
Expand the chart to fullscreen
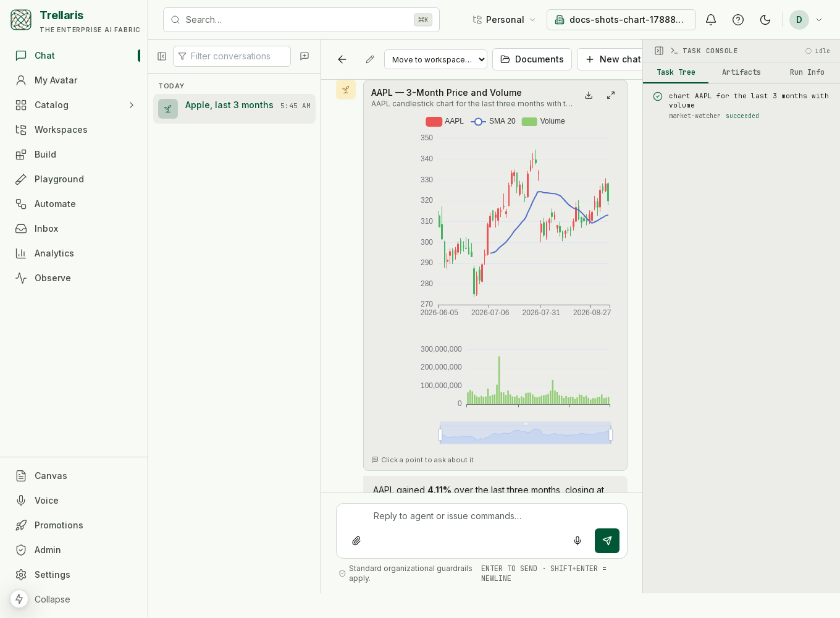(x=611, y=95)
